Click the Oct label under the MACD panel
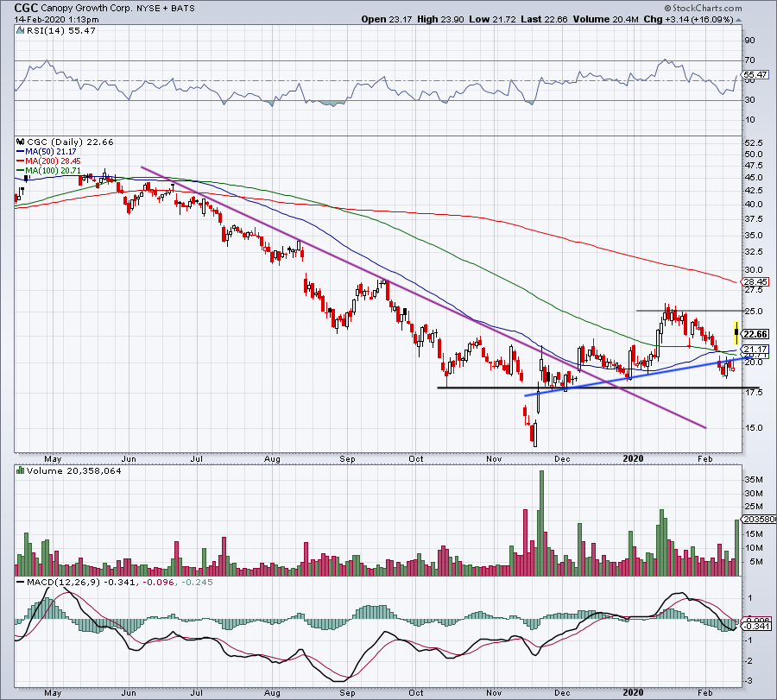Viewport: 777px width, 700px height. pos(416,692)
